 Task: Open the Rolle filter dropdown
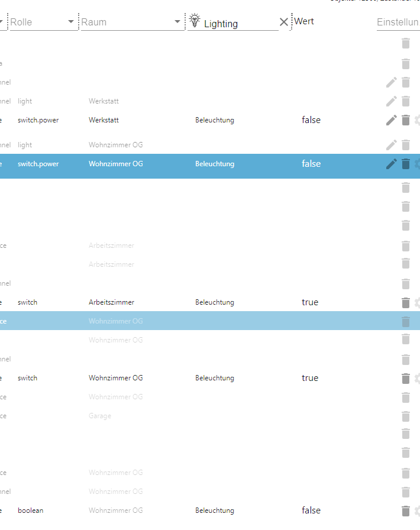[71, 22]
